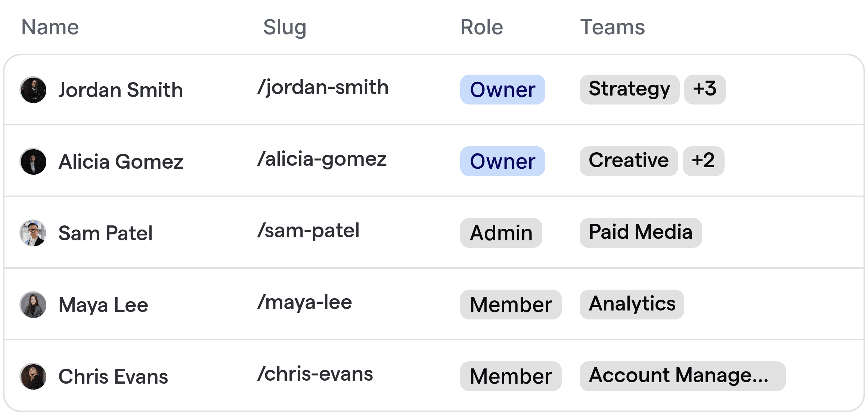The width and height of the screenshot is (868, 415).
Task: Expand Chris Evans's truncated Account Management team
Action: pos(682,375)
